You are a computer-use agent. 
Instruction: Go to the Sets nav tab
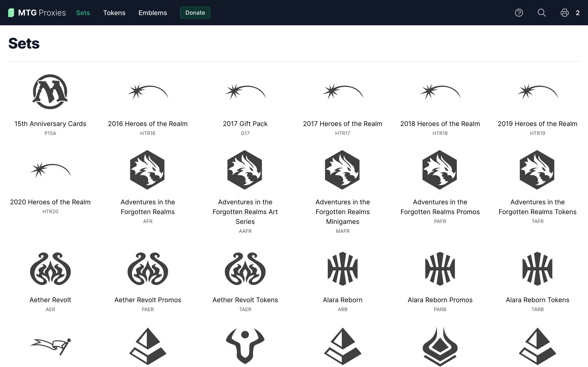point(83,13)
